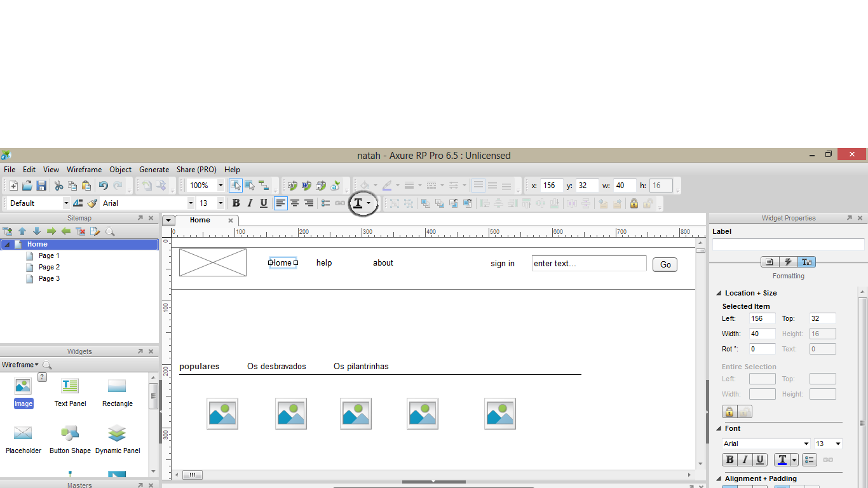Viewport: 868px width, 488px height.
Task: Align text right in the toolbar
Action: click(x=309, y=203)
